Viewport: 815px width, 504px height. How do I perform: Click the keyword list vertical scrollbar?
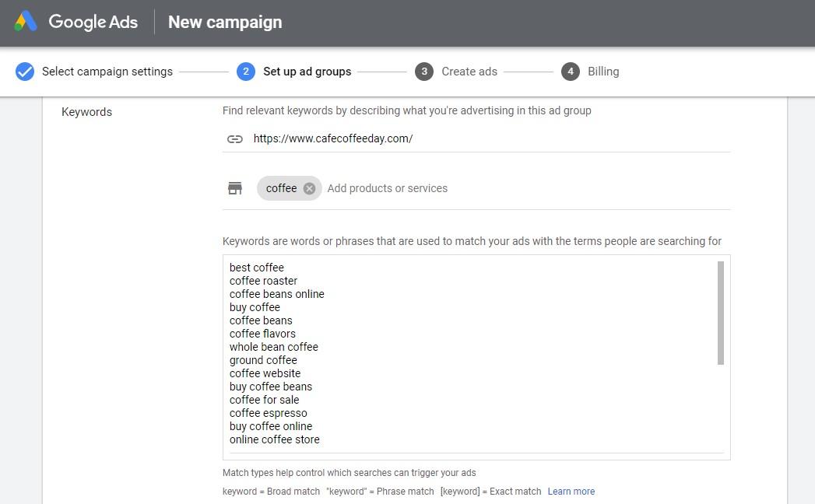coord(720,313)
